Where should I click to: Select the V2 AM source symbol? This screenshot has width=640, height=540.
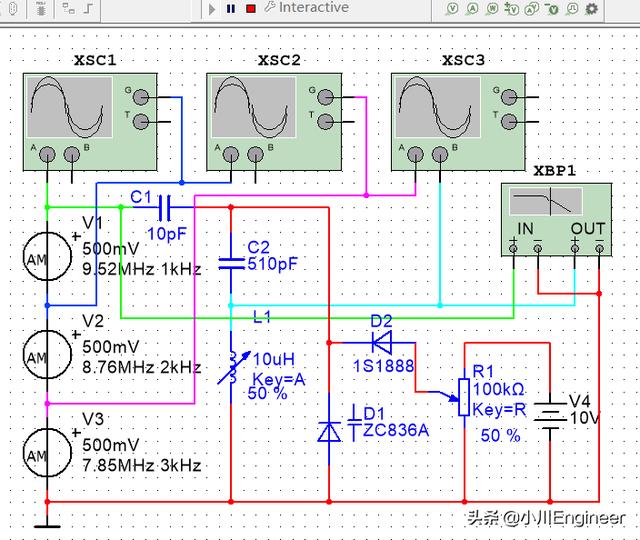[47, 354]
